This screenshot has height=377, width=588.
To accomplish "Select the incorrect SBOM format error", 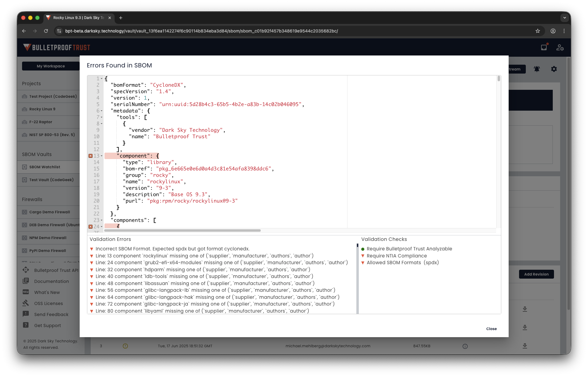I will click(172, 249).
